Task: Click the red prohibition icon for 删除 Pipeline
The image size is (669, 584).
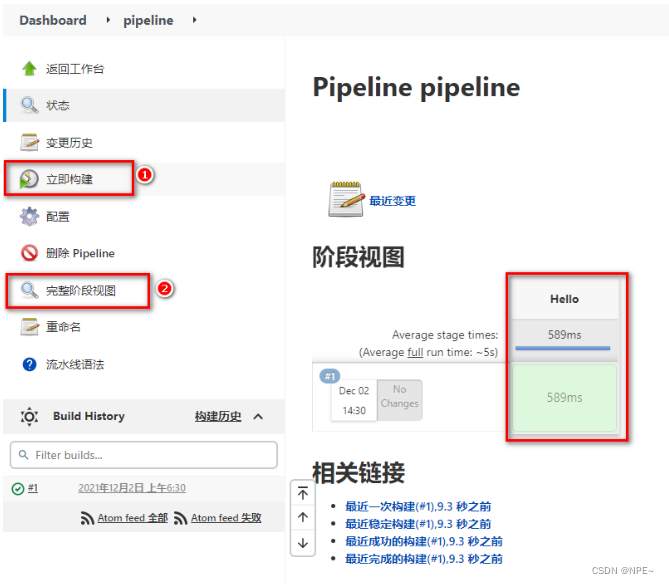Action: (x=29, y=253)
